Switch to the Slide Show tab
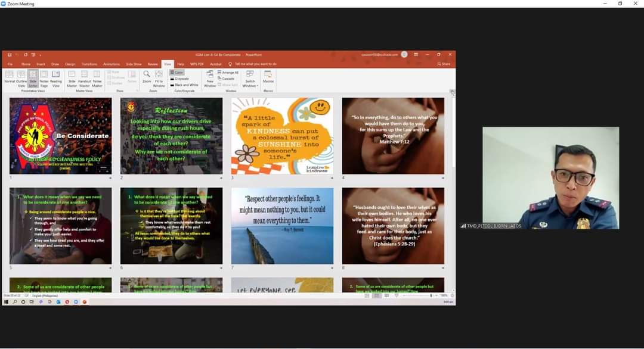The width and height of the screenshot is (644, 349). (134, 64)
